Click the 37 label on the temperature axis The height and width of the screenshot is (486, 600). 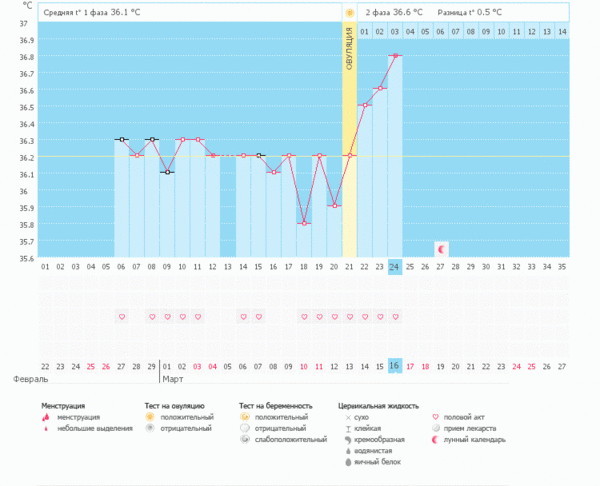point(24,24)
